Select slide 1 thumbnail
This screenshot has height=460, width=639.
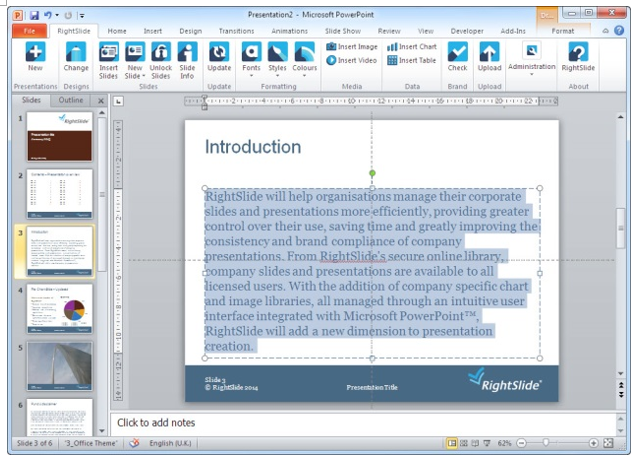pyautogui.click(x=59, y=136)
